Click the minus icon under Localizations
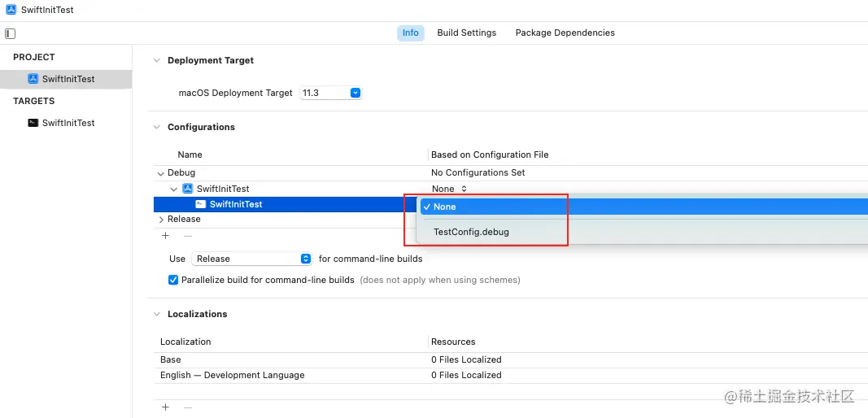This screenshot has width=868, height=418. [x=187, y=407]
